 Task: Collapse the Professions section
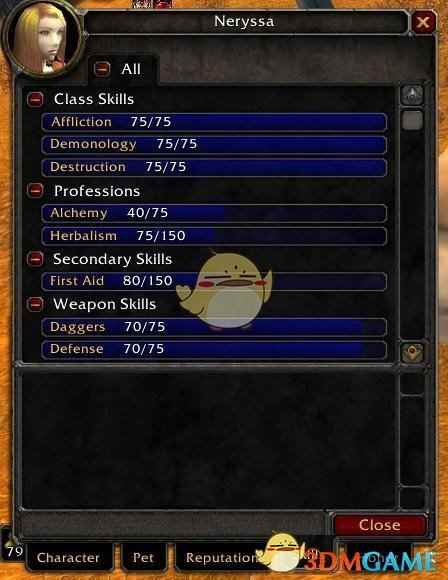(36, 190)
